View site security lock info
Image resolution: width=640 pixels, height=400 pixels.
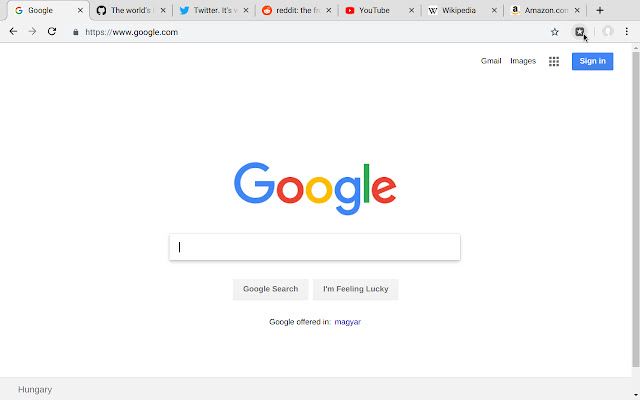pos(76,32)
